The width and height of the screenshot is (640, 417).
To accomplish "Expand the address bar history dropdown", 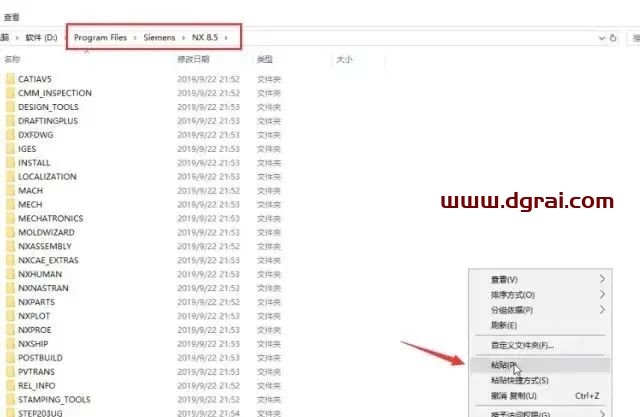I will coord(601,38).
